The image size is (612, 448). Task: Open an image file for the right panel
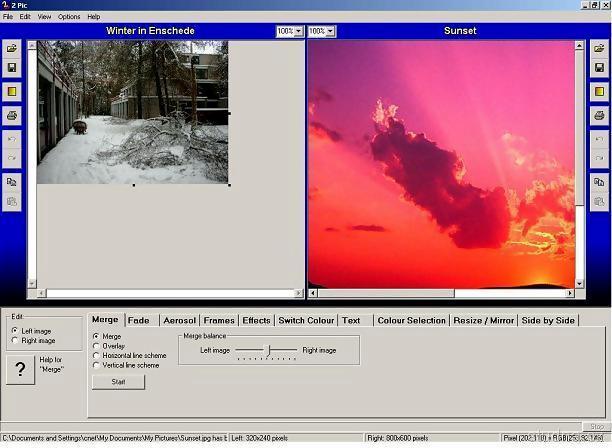tap(599, 48)
